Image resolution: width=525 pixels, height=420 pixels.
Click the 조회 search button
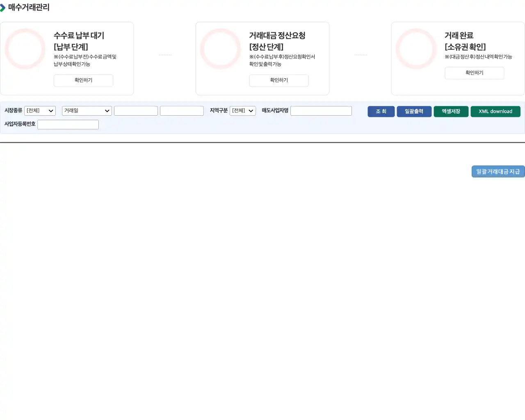click(x=381, y=112)
